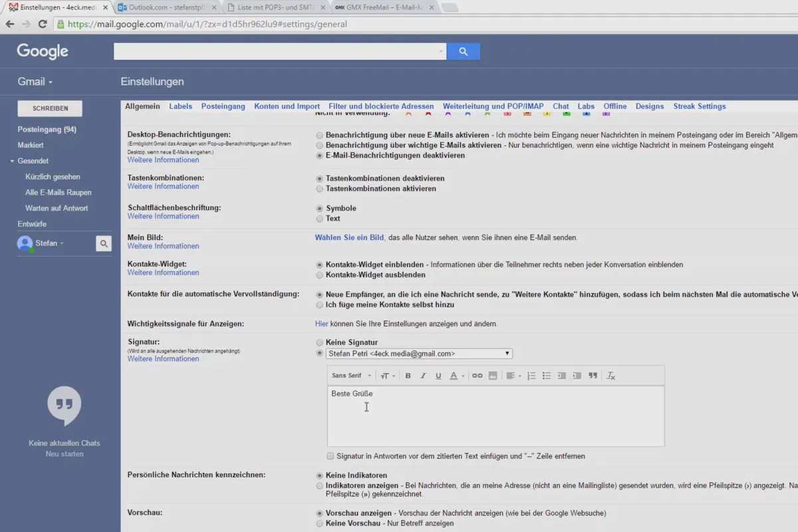This screenshot has width=798, height=532.
Task: Decrease indent in signature editor
Action: point(562,376)
